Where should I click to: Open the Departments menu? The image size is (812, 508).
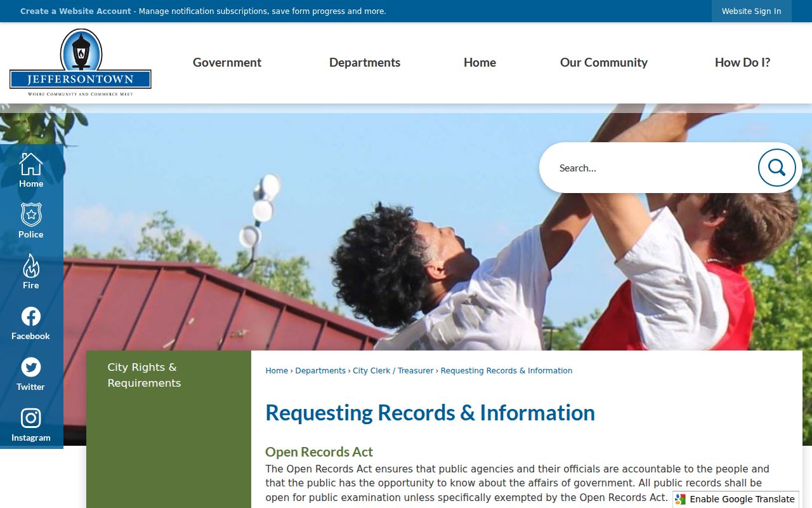[x=365, y=62]
